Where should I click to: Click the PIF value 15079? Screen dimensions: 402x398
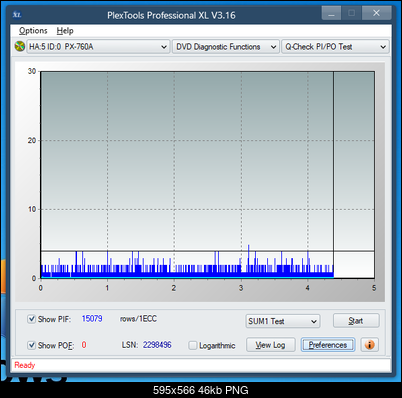[92, 319]
